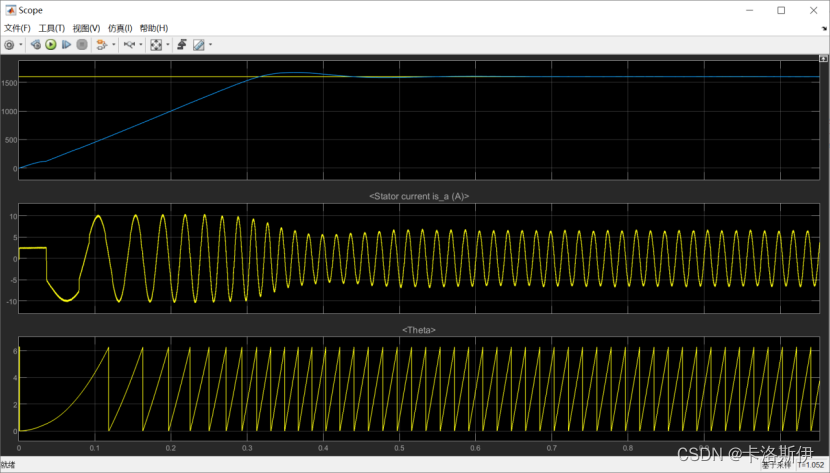This screenshot has width=830, height=473.
Task: Click the 6 tick label on Theta axis
Action: point(15,351)
